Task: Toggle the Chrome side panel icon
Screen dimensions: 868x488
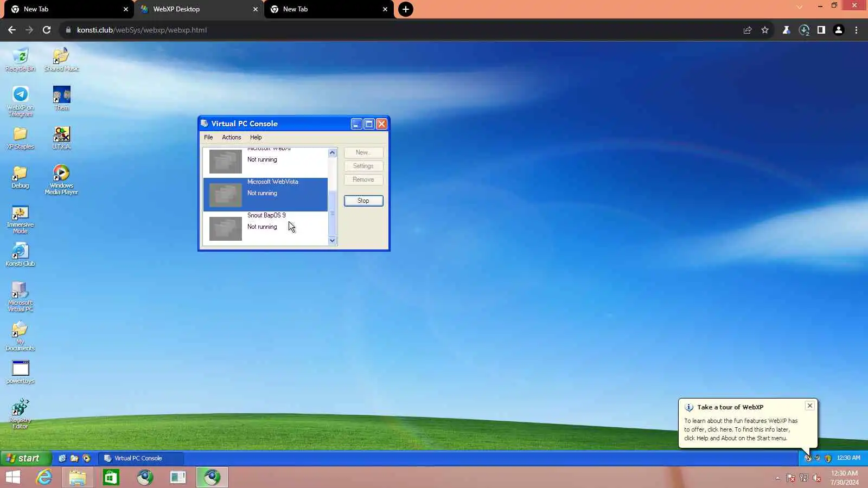Action: pyautogui.click(x=821, y=30)
